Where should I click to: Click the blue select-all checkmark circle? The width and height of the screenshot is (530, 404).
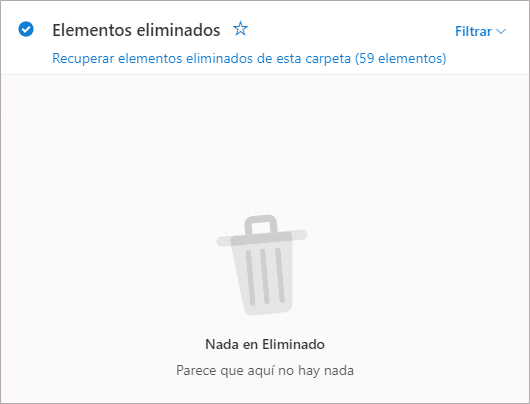pos(26,29)
